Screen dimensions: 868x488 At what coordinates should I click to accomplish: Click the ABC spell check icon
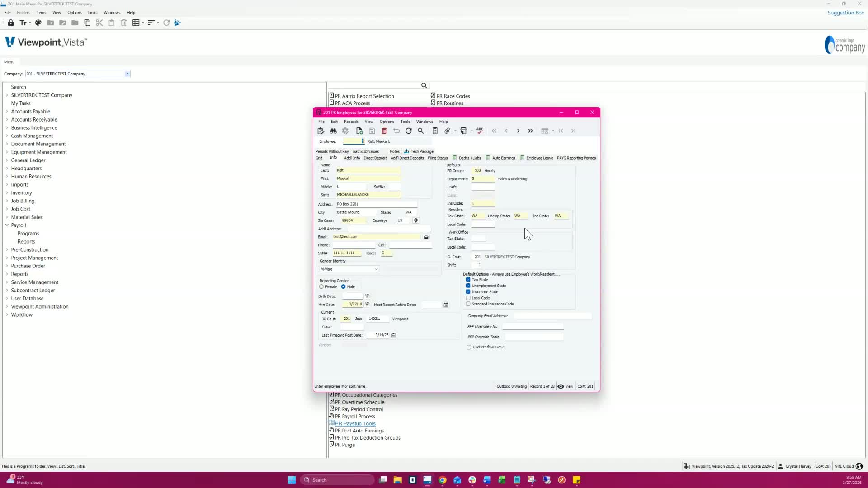480,131
